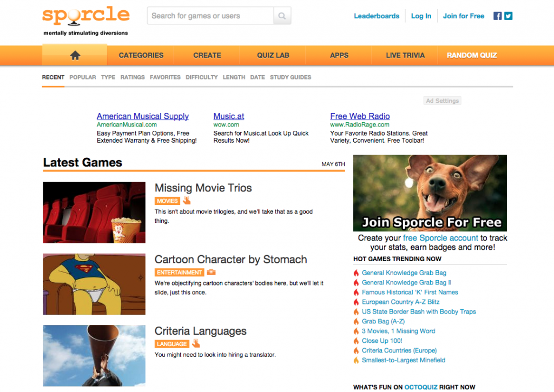Viewport: 554px width, 392px height.
Task: Open 3 Movies, 1 Missing Word
Action: (398, 331)
